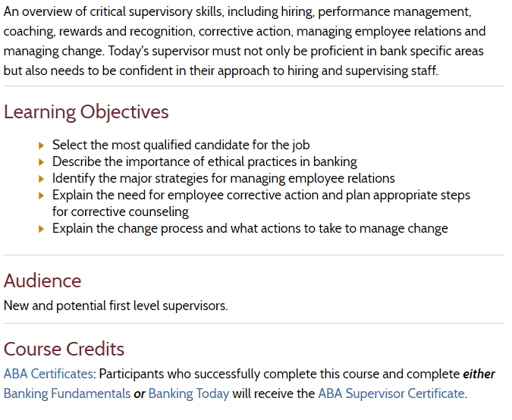
Task: Open the Banking Today course link
Action: point(189,393)
